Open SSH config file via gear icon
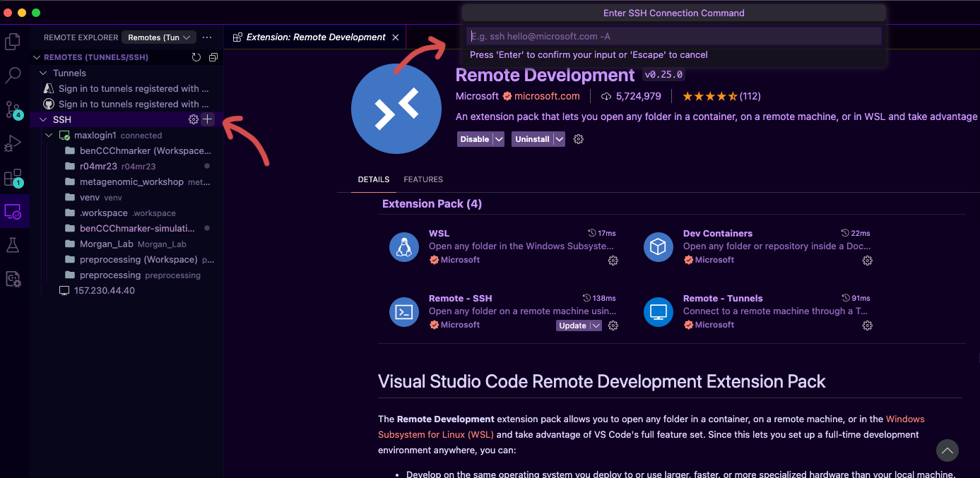 point(194,119)
